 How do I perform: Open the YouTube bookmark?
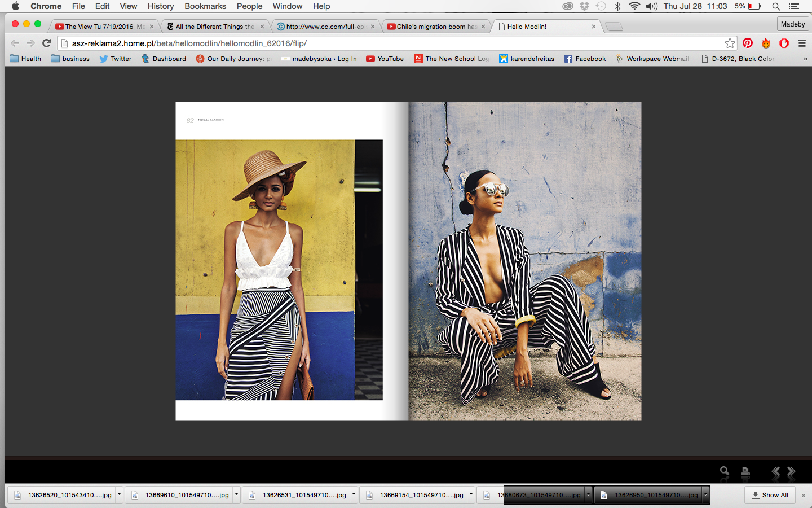(385, 59)
